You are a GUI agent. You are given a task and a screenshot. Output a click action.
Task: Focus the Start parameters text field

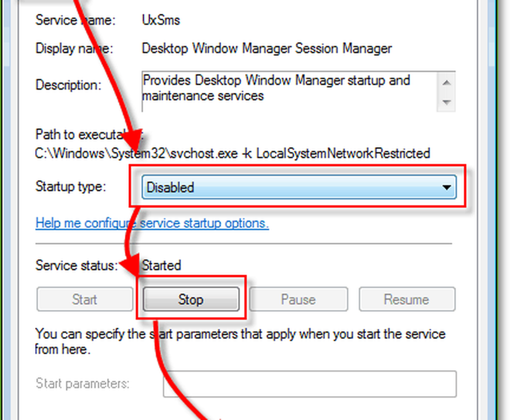pyautogui.click(x=309, y=384)
